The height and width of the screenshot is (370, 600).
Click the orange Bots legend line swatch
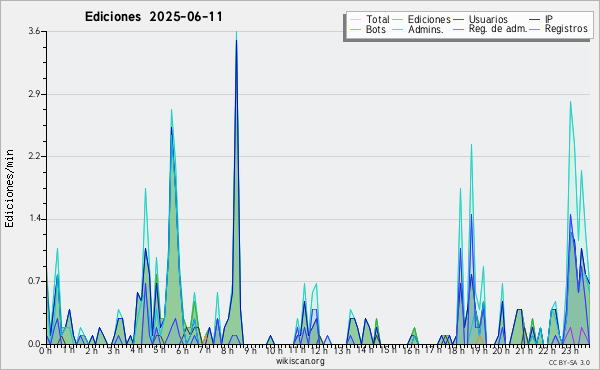355,29
